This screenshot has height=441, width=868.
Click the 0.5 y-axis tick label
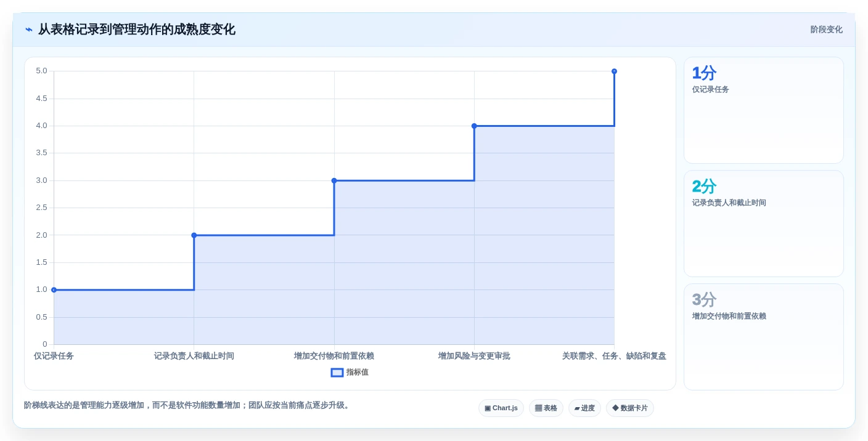tap(41, 317)
